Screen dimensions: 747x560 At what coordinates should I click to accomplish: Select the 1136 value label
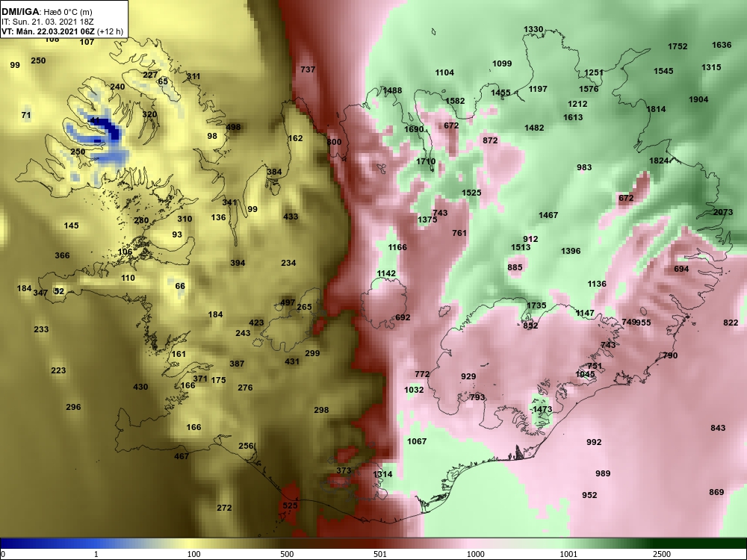click(x=596, y=284)
